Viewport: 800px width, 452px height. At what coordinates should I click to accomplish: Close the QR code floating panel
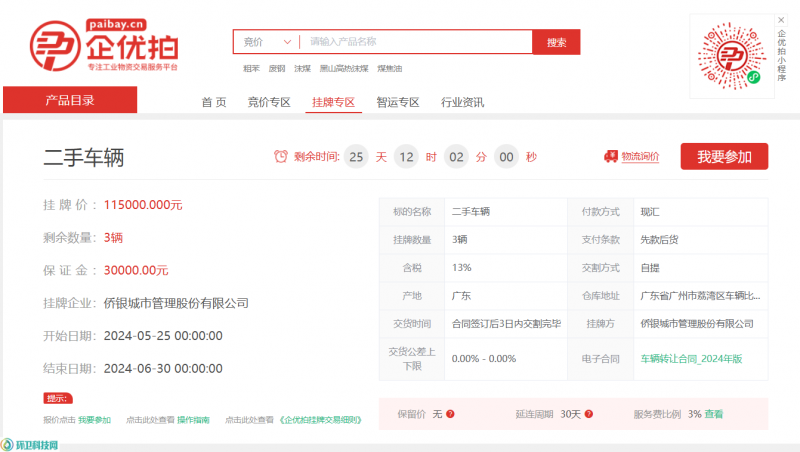click(x=781, y=19)
